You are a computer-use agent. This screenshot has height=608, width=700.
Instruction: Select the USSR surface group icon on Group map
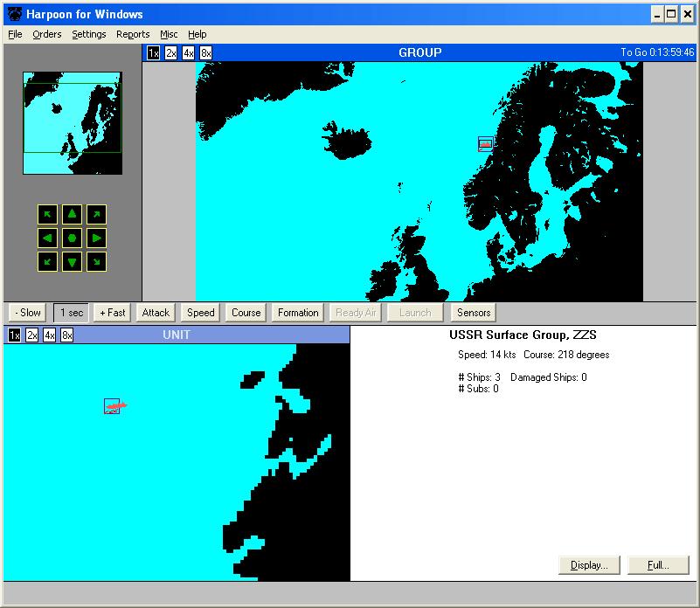(x=485, y=144)
